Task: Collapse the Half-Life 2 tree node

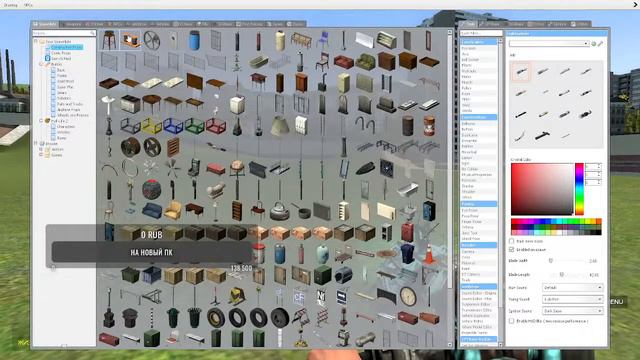Action: (41, 121)
